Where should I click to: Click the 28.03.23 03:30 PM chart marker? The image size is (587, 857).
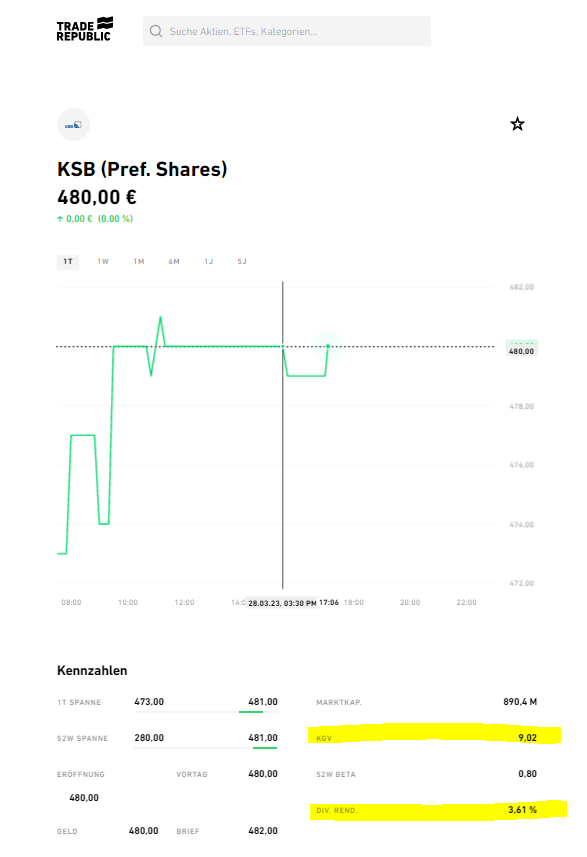(x=283, y=603)
